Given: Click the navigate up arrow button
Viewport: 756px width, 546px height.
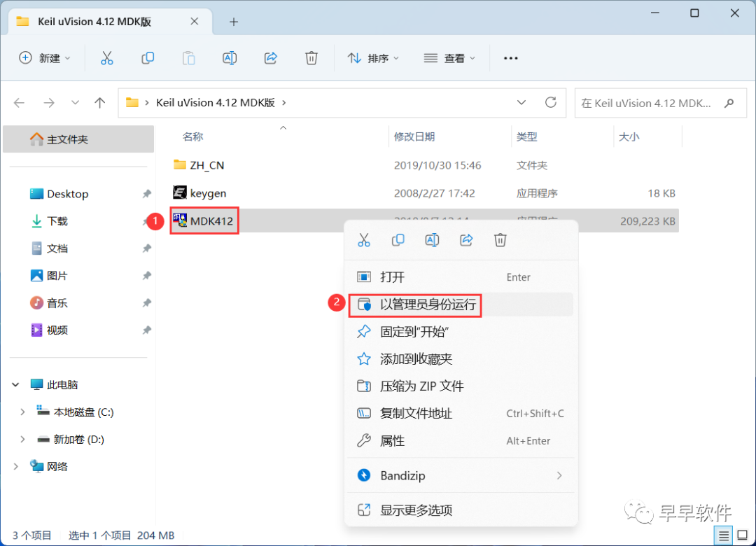Looking at the screenshot, I should [x=99, y=102].
